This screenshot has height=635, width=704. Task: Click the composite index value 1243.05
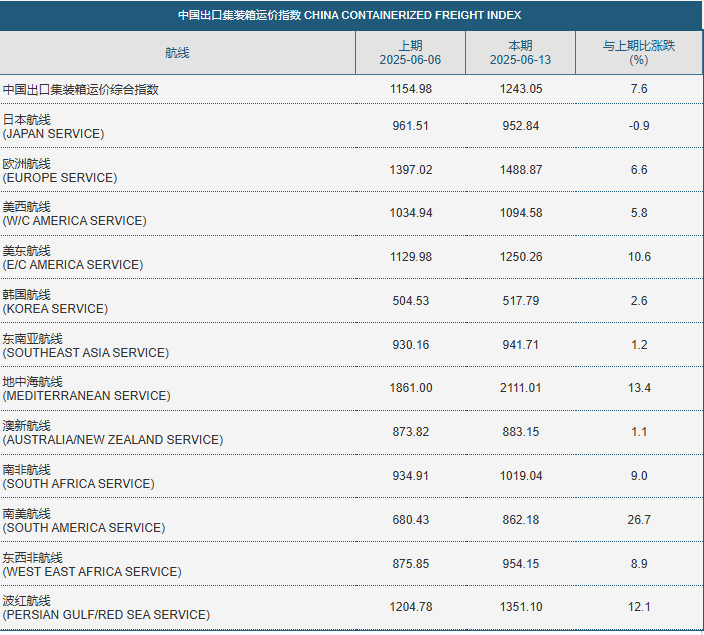point(521,89)
